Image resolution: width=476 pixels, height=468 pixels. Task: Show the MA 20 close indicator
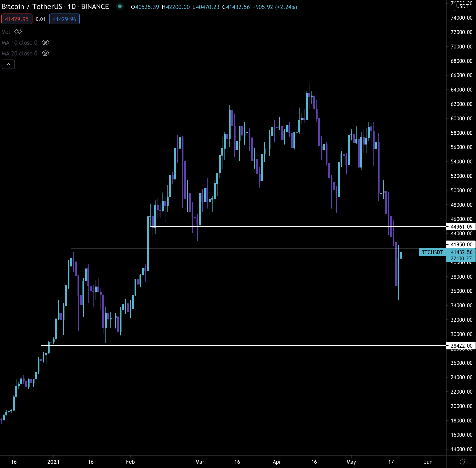click(x=46, y=53)
